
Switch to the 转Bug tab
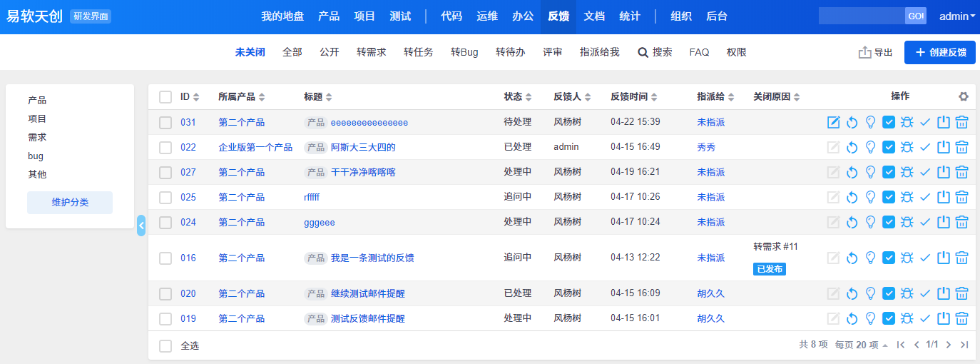coord(464,52)
